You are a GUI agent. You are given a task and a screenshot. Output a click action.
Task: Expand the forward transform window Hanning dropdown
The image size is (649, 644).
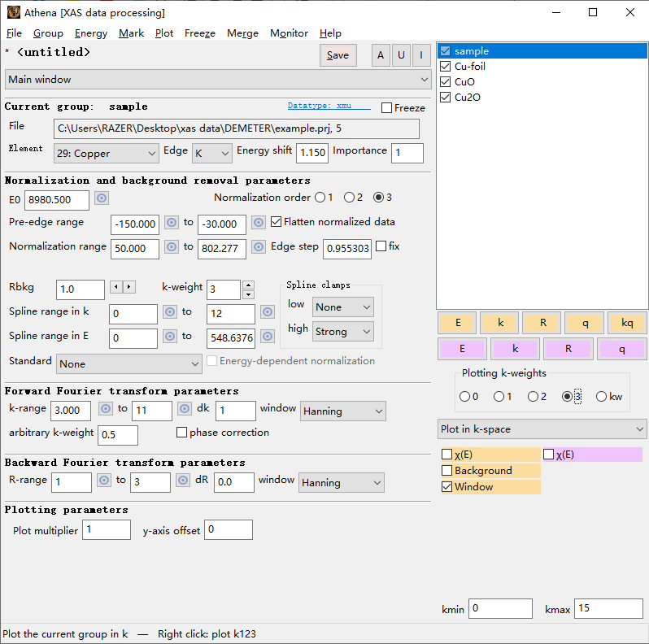point(342,411)
